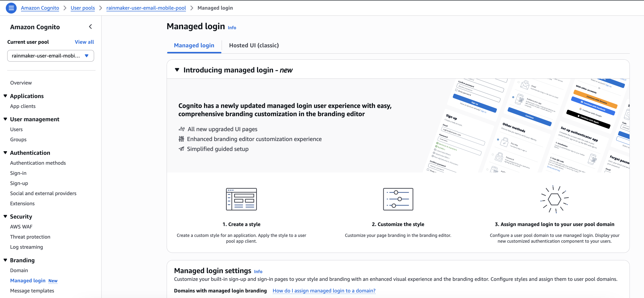The height and width of the screenshot is (298, 644).
Task: Collapse the Authentication sidebar section
Action: [x=6, y=152]
